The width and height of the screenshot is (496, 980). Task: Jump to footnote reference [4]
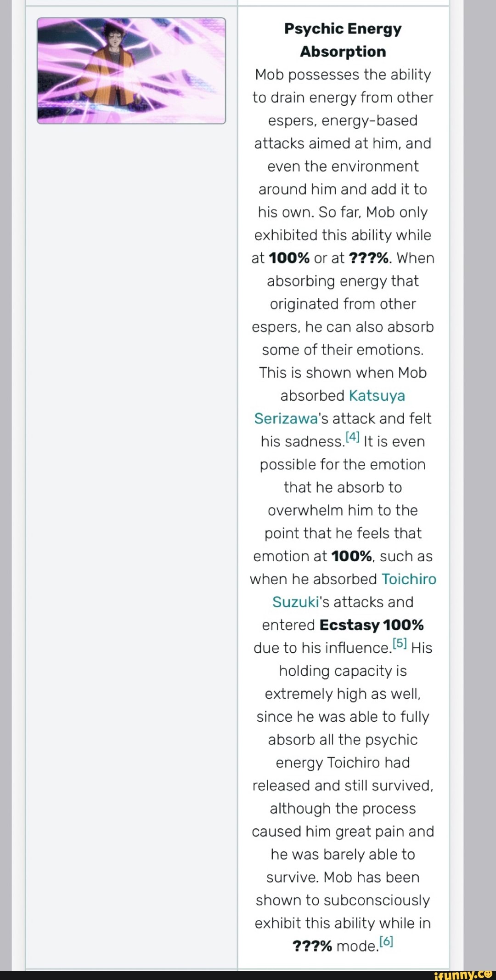click(353, 437)
